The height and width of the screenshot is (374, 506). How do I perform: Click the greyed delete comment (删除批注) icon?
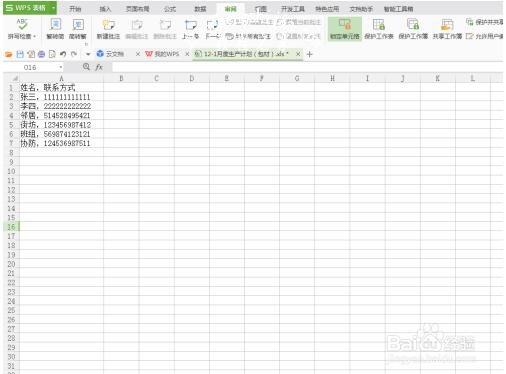(165, 25)
